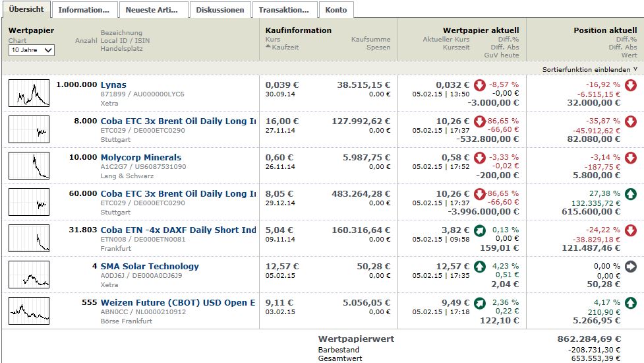The height and width of the screenshot is (363, 644).
Task: Click Weizen ISIN ABN0CC / NL0000210912
Action: coord(143,312)
